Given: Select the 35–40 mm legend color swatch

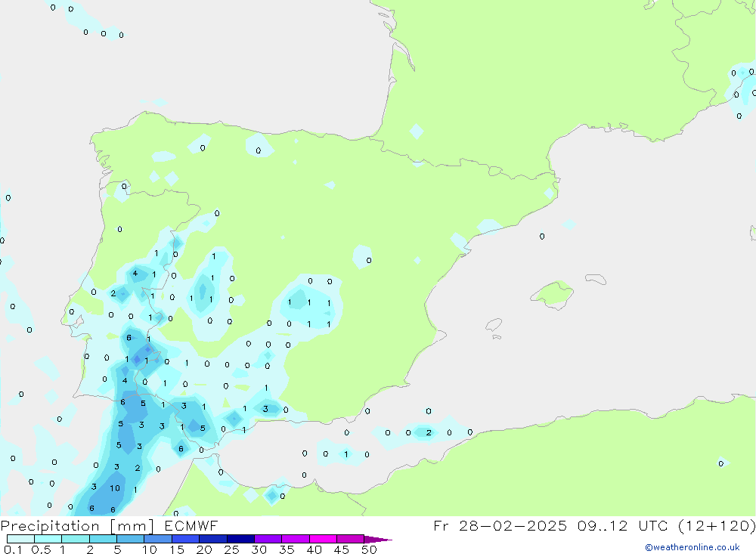Looking at the screenshot, I should [295, 539].
